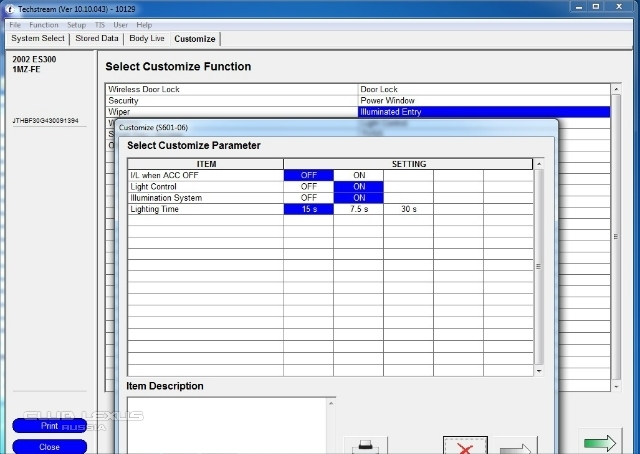Open the User menu
The image size is (640, 454).
coord(120,25)
